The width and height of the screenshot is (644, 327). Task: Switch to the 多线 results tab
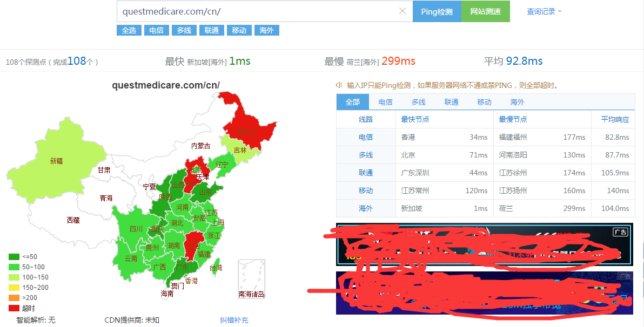tap(418, 101)
